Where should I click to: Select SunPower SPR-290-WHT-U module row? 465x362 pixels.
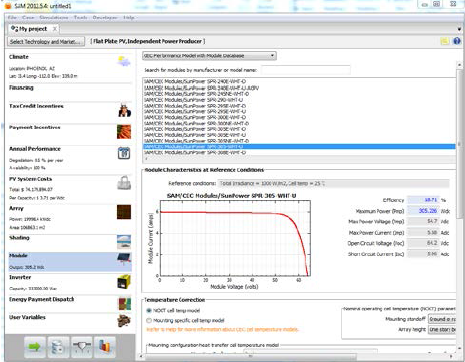[193, 100]
